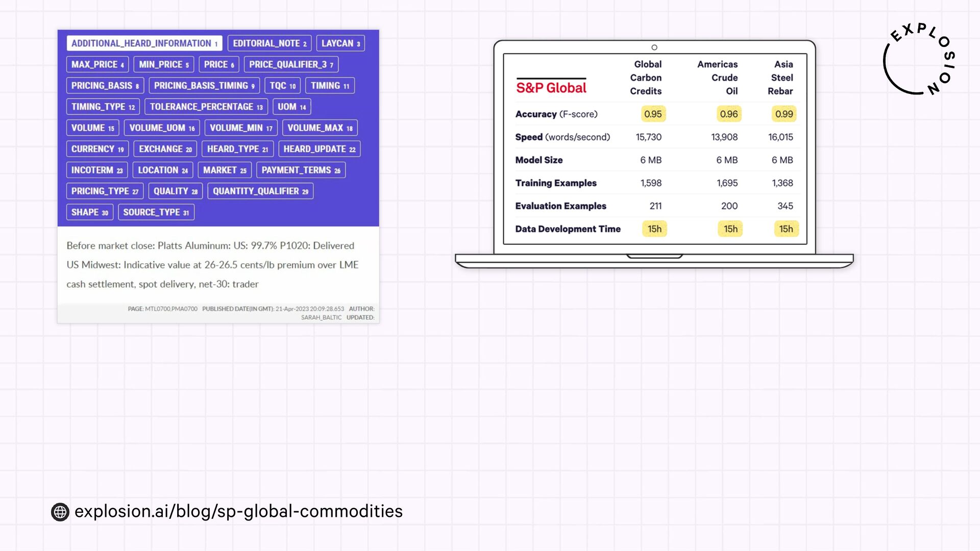The height and width of the screenshot is (551, 980).
Task: Click the globe icon beside the URL
Action: coord(60,512)
